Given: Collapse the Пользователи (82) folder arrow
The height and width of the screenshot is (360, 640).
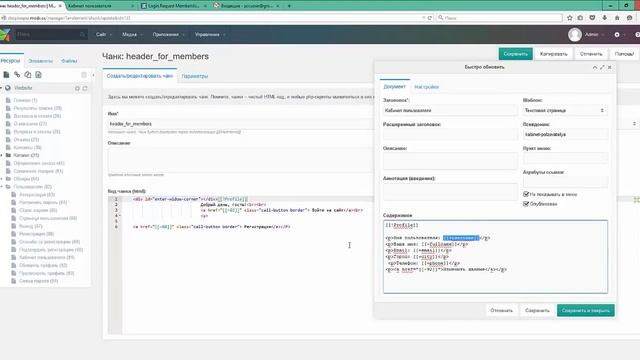Looking at the screenshot, I should tap(2, 187).
